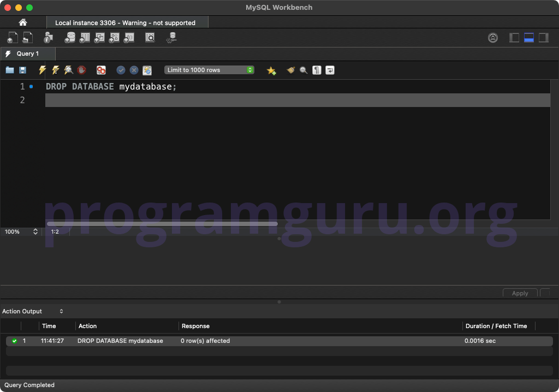559x392 pixels.
Task: Toggle invisible characters display
Action: coord(317,70)
